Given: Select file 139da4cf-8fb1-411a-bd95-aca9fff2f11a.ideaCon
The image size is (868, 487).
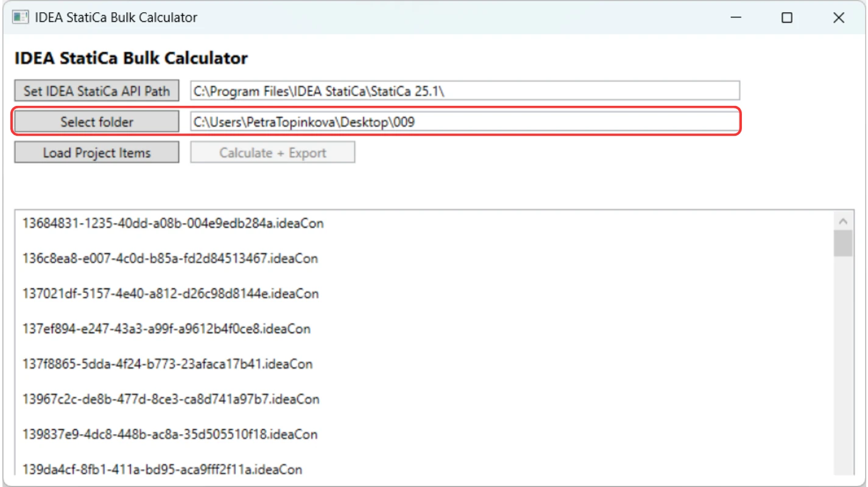Looking at the screenshot, I should pos(163,469).
